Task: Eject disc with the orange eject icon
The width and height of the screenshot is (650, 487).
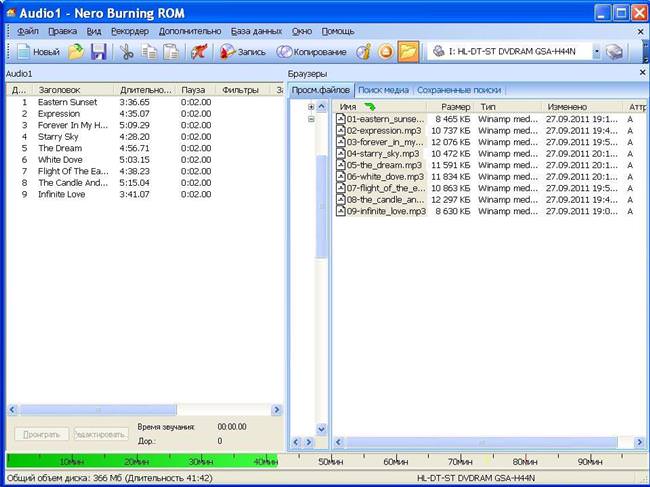Action: coord(386,52)
